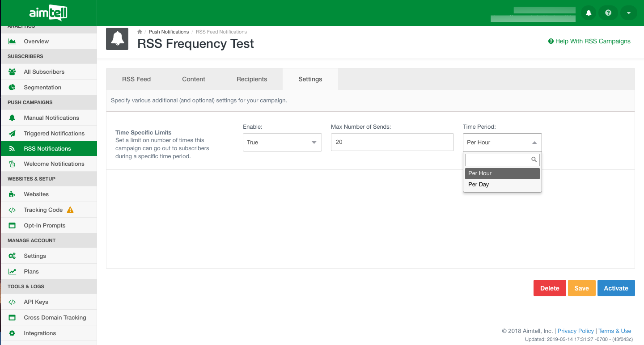The image size is (644, 345).
Task: Open the Plans page
Action: [x=48, y=271]
